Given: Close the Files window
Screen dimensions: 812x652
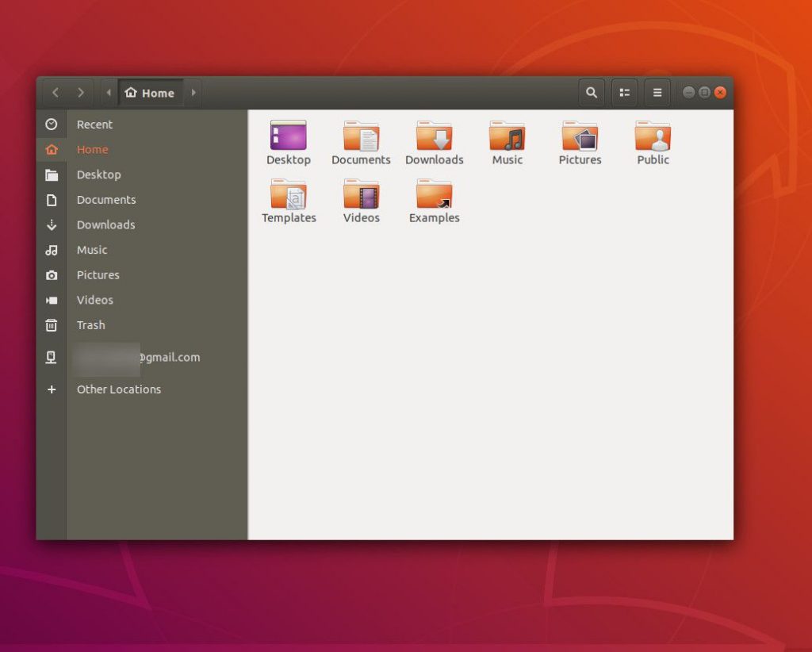Looking at the screenshot, I should 720,93.
